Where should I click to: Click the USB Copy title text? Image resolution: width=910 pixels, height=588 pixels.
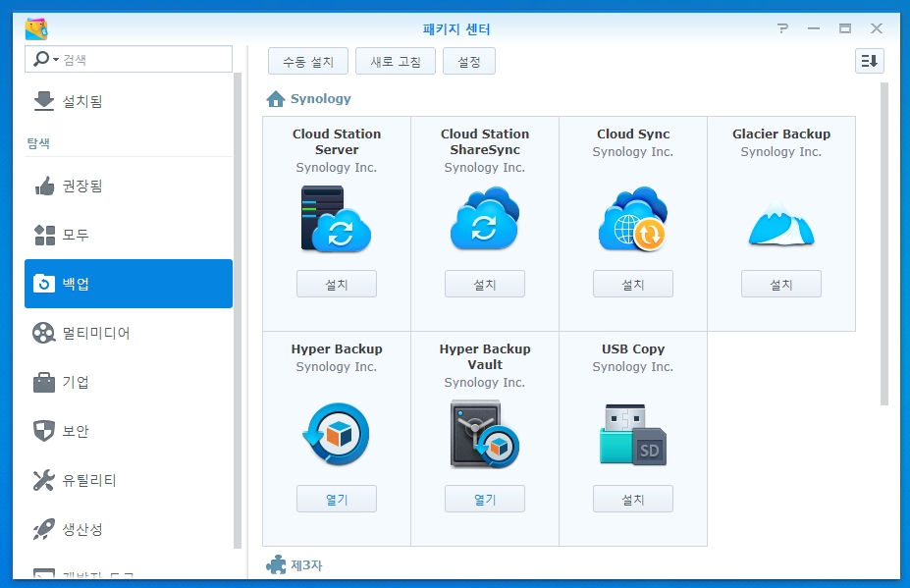click(x=633, y=349)
